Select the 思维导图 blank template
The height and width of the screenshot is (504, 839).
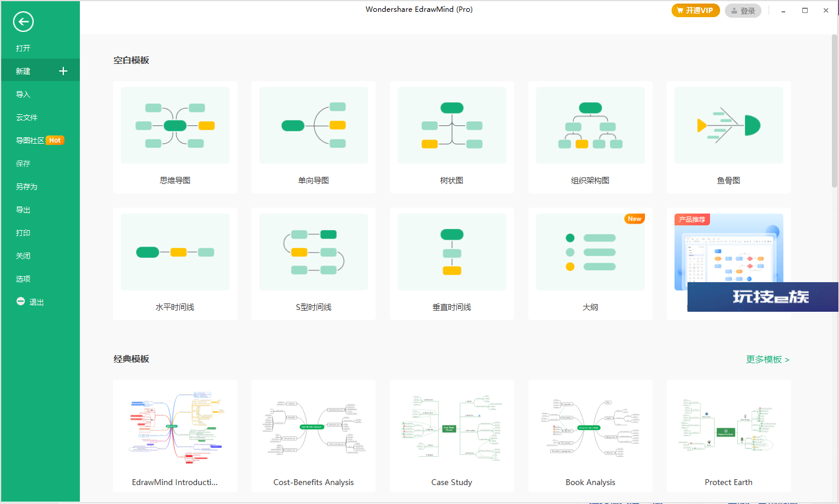175,137
